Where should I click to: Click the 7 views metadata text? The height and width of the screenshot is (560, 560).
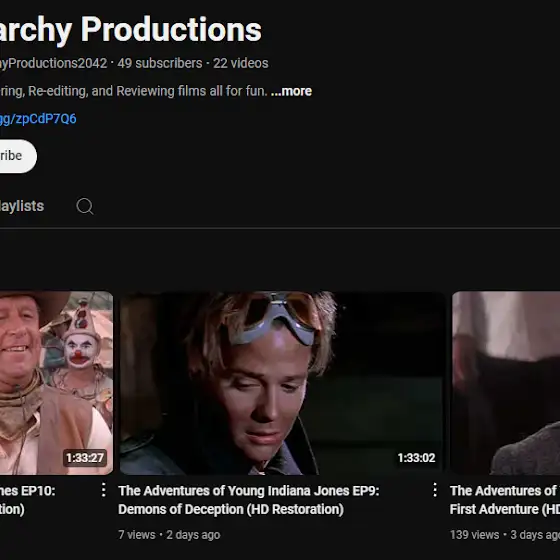point(137,535)
